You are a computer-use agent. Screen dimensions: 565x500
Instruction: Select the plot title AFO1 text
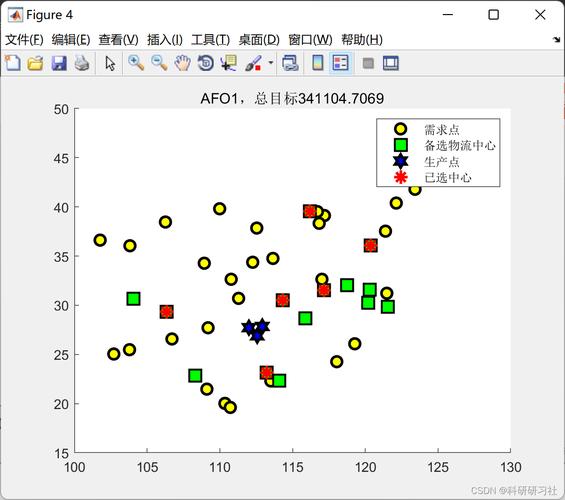[292, 98]
